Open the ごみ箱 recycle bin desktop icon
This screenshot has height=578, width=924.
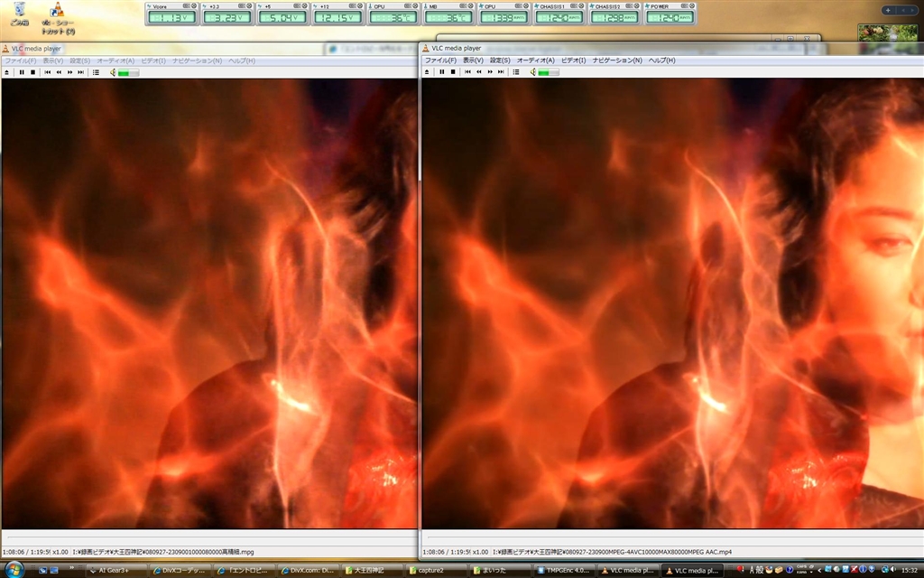(x=20, y=14)
